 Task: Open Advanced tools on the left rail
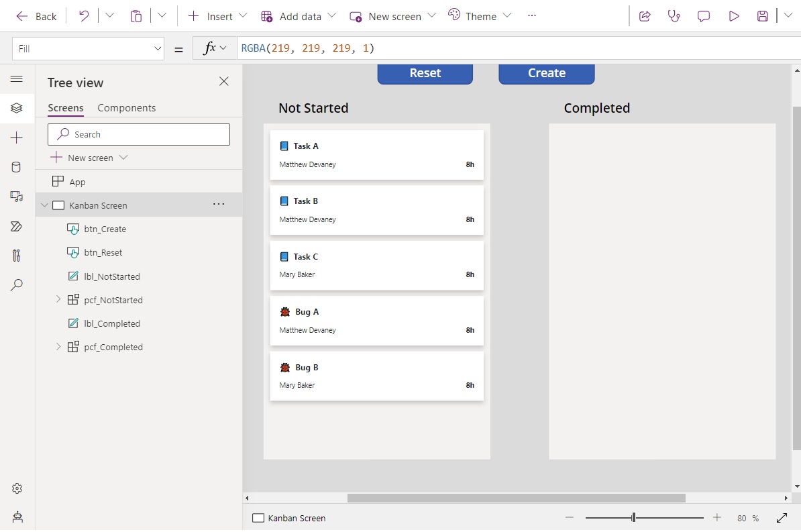click(17, 256)
